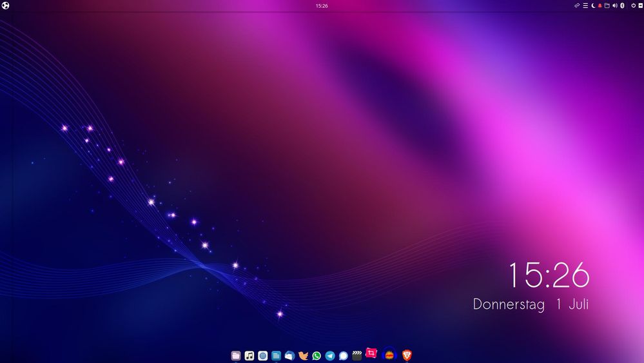
Task: Open the red notification bell
Action: [x=600, y=6]
